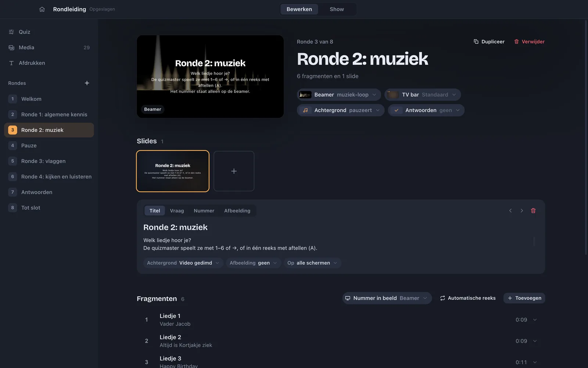
Task: Select Pauze round in sidebar
Action: pyautogui.click(x=49, y=145)
